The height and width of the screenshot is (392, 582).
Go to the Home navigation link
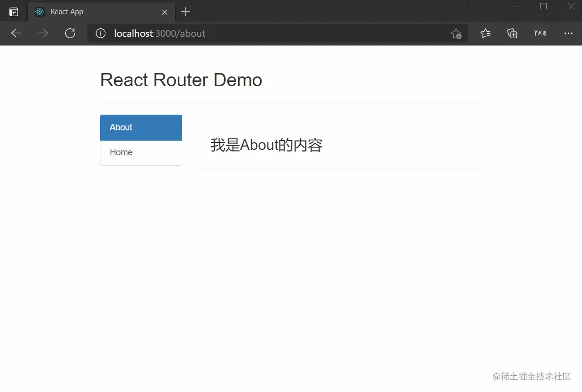tap(141, 152)
